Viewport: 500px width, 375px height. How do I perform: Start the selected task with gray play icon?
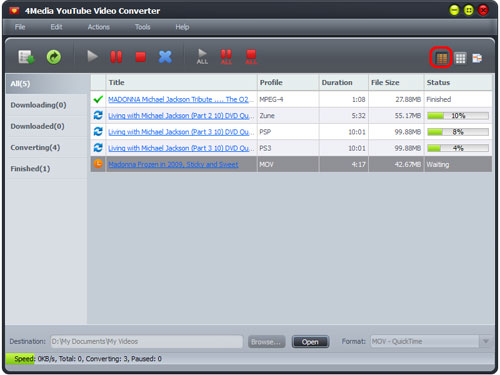[92, 56]
